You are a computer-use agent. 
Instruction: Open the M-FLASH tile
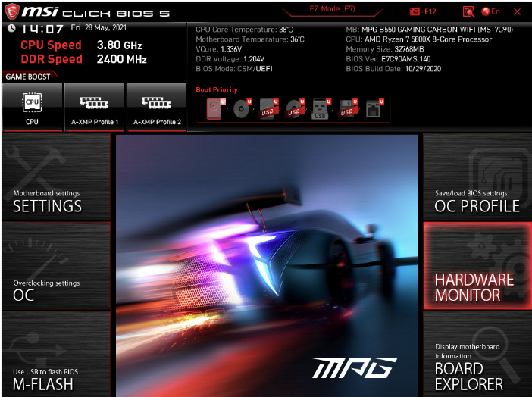tap(56, 354)
